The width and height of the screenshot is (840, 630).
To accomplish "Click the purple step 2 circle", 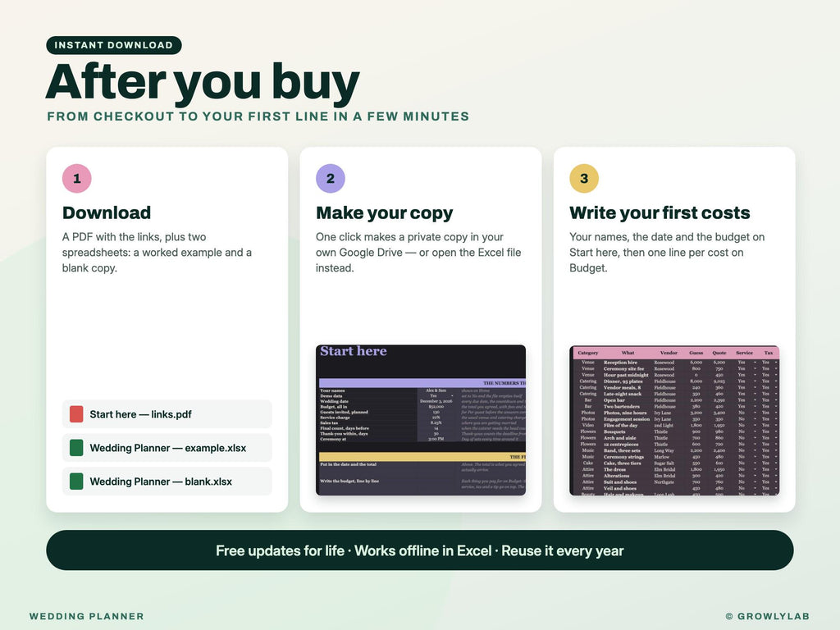I will 331,178.
